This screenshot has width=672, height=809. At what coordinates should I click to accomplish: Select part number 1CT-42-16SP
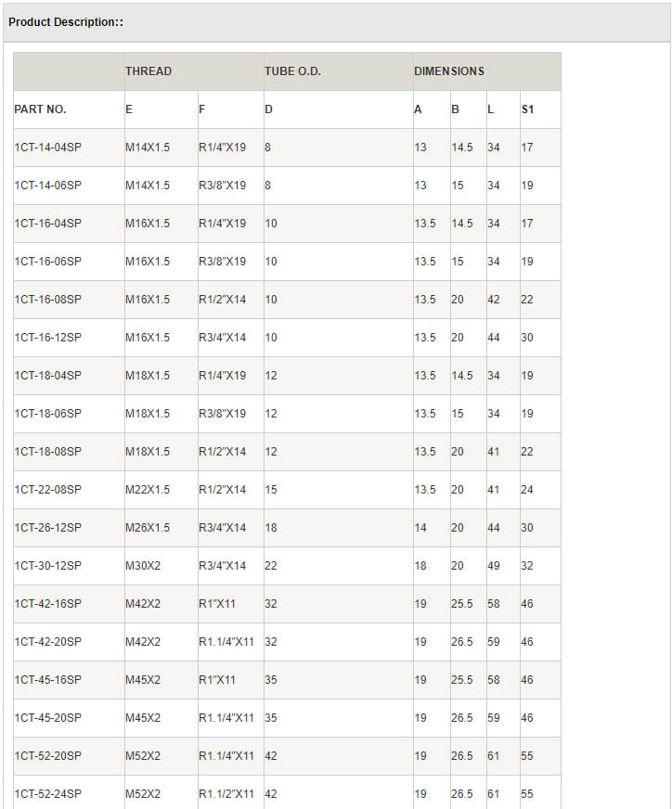tap(48, 604)
